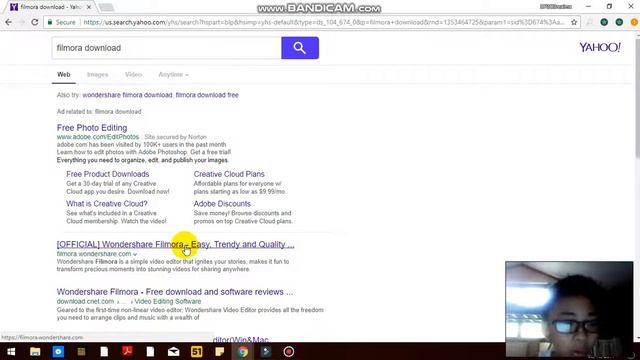The image size is (640, 360).
Task: Select the Web search tab
Action: [64, 75]
